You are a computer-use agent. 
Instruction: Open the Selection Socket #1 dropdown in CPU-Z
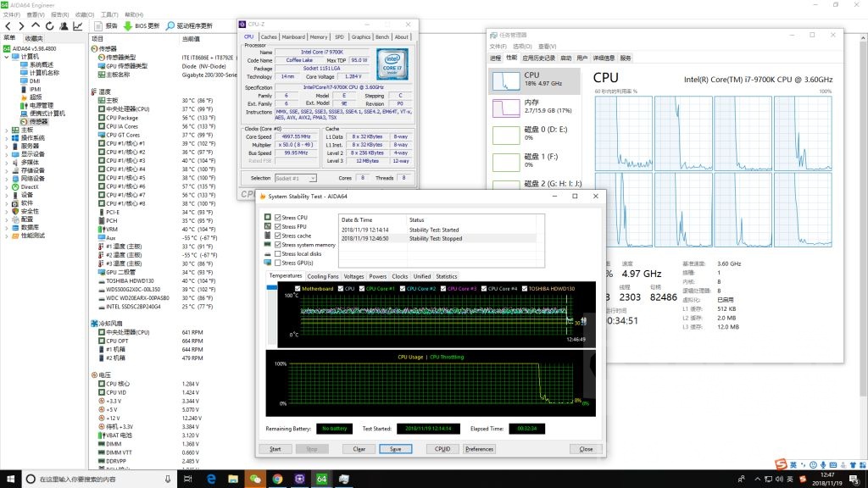(296, 178)
